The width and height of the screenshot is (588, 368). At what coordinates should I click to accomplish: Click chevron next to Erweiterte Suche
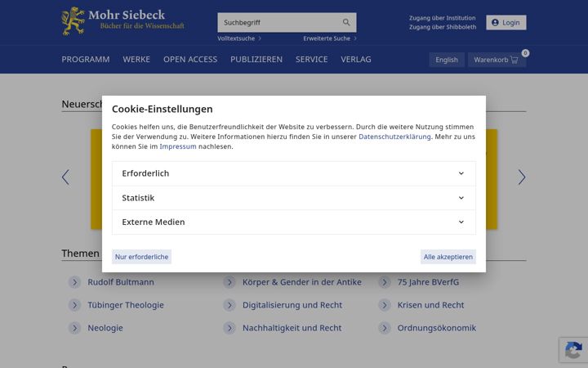(354, 38)
